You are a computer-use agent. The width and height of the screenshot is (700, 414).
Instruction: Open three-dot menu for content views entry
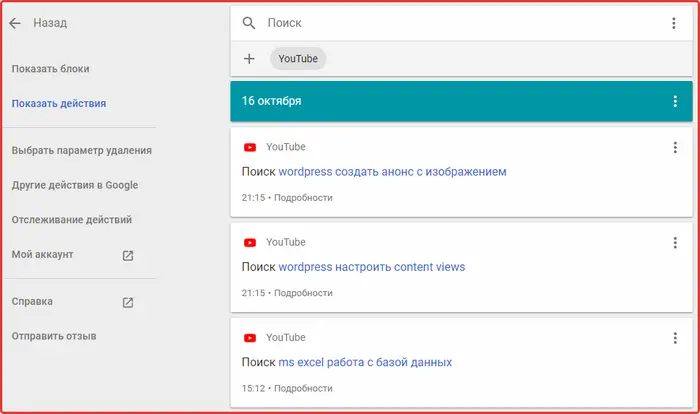point(675,243)
